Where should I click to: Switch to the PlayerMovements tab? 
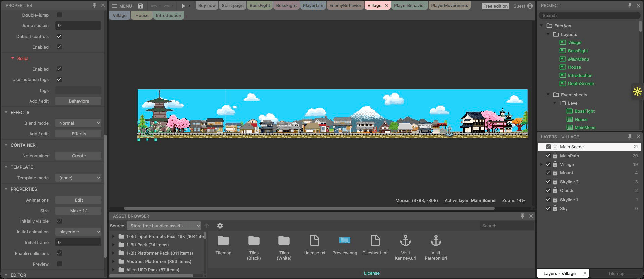pyautogui.click(x=449, y=5)
